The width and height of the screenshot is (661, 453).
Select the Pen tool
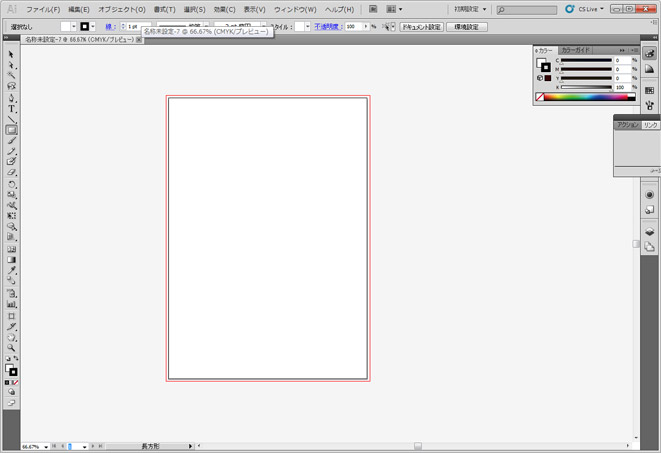click(12, 97)
